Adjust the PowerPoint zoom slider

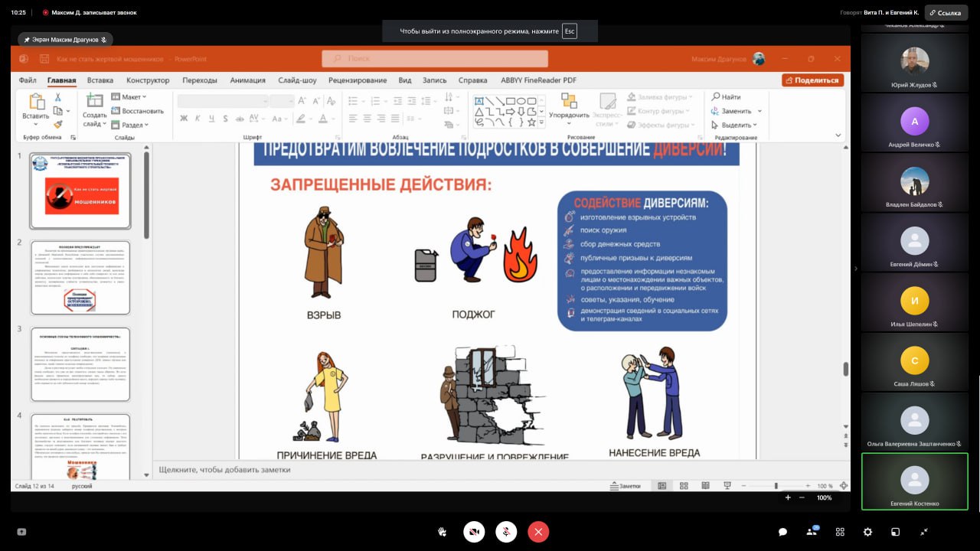pos(776,486)
